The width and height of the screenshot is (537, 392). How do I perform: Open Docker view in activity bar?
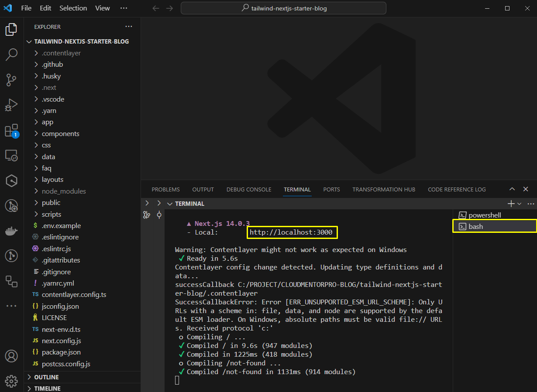[11, 231]
